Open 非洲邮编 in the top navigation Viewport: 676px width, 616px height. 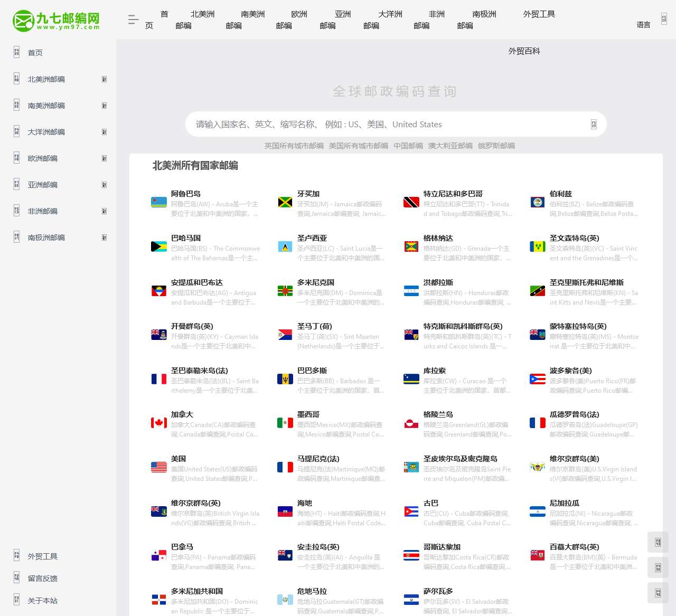[x=429, y=20]
